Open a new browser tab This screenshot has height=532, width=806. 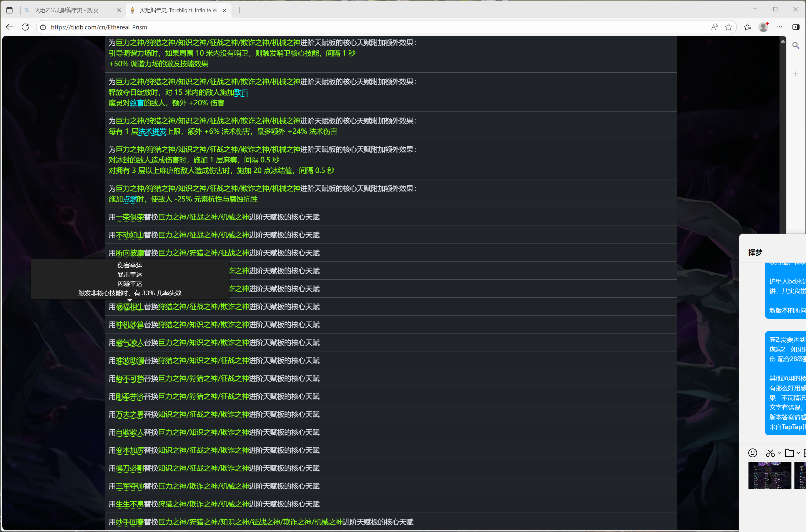tap(239, 10)
